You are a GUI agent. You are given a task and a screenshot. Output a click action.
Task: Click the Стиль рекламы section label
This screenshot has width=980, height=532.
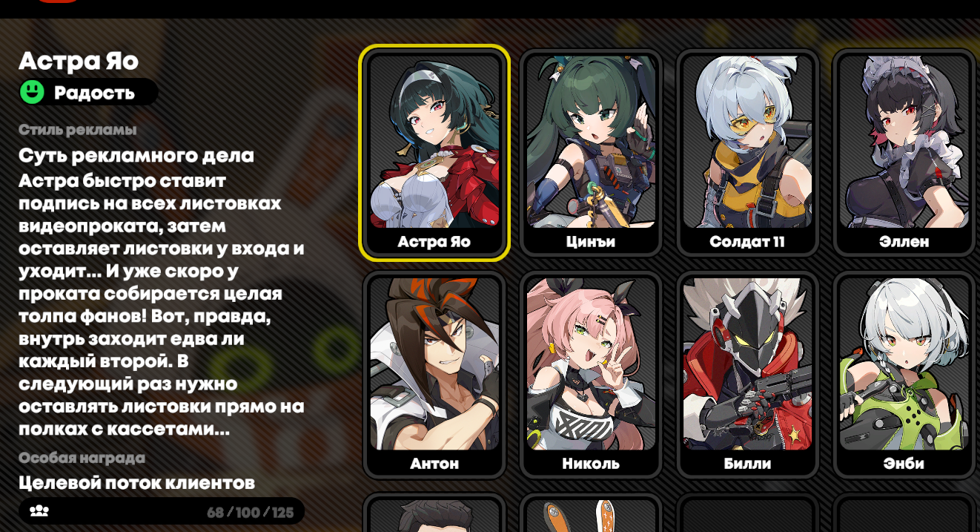pyautogui.click(x=78, y=130)
